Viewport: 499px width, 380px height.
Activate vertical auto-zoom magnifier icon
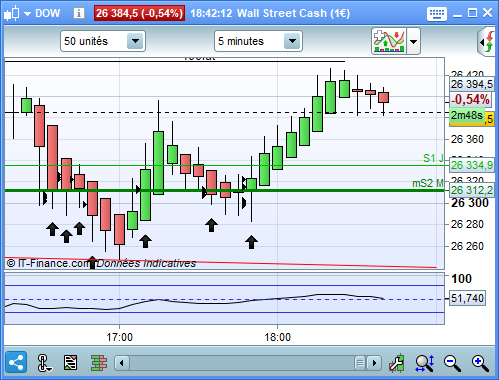point(425,363)
